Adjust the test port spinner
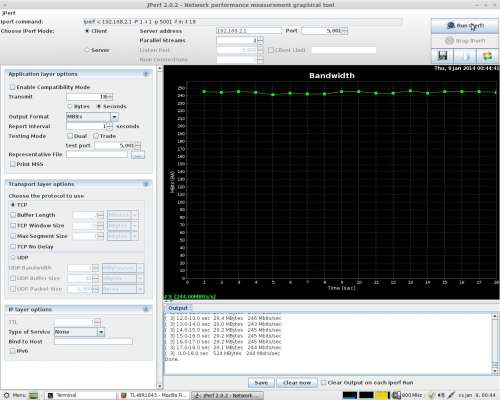 point(138,146)
